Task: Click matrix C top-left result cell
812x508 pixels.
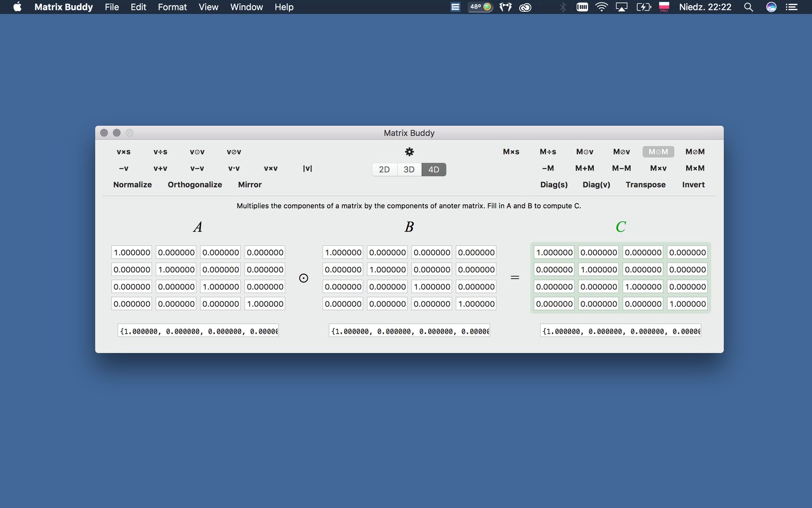Action: coord(554,252)
